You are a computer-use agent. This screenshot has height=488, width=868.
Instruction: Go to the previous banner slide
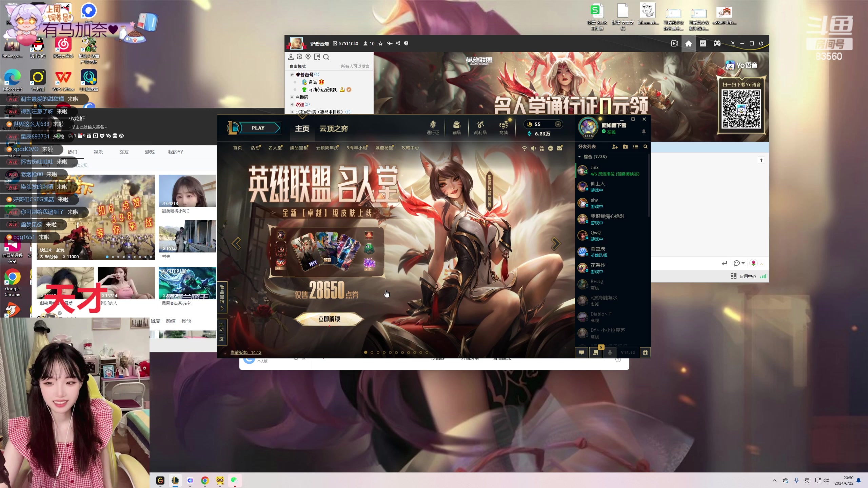tap(236, 243)
